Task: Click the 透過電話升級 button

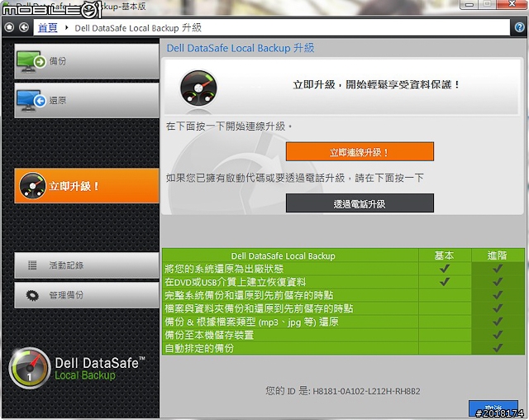Action: 360,203
